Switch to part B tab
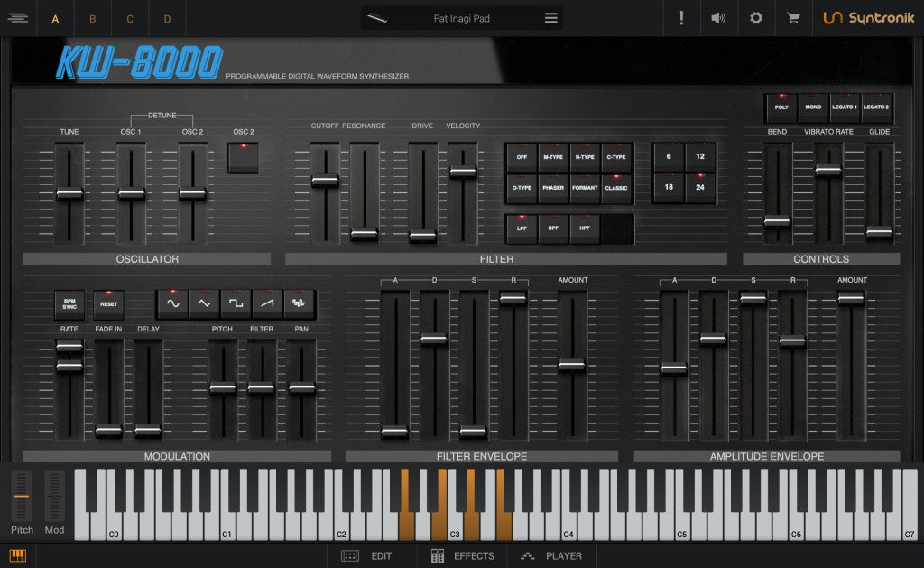 click(92, 18)
